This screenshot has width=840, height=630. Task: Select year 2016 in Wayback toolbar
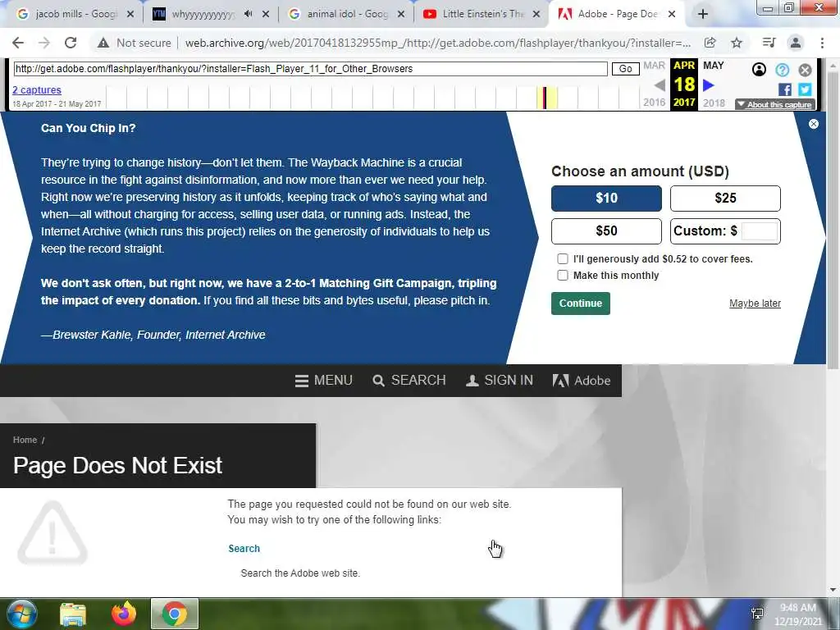(654, 103)
